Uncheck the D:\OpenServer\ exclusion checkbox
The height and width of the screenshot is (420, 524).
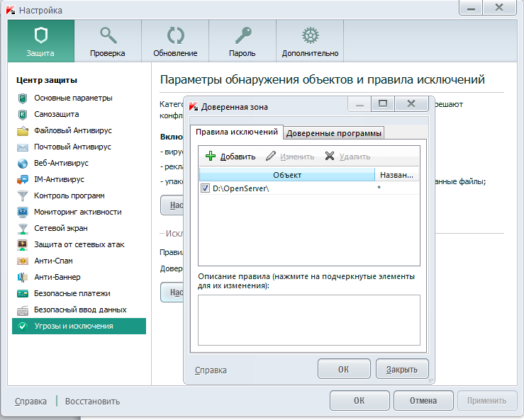click(205, 188)
